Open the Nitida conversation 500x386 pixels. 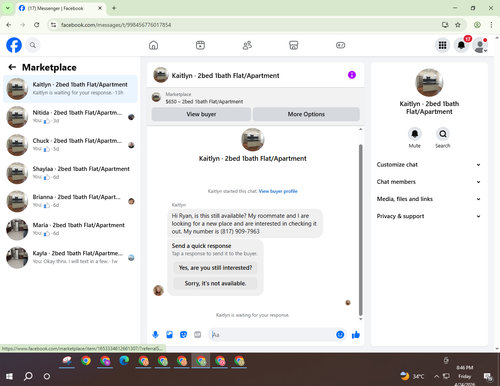pos(70,117)
